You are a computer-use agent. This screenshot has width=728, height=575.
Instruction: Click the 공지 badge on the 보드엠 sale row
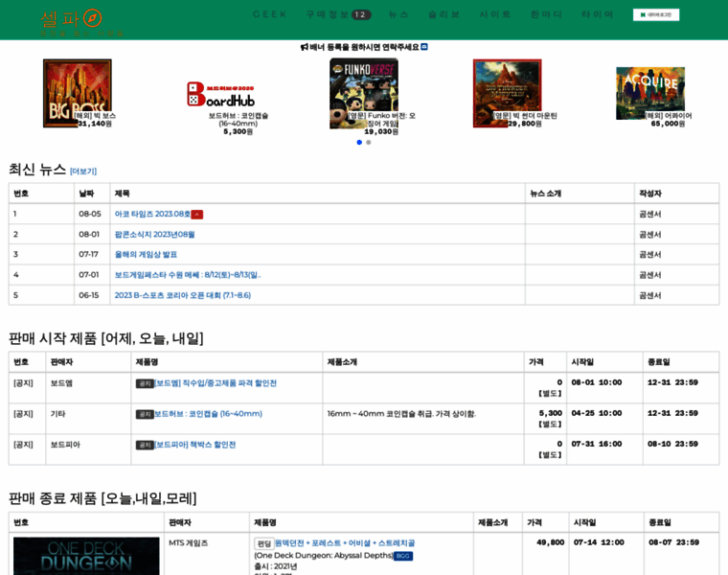click(x=145, y=383)
